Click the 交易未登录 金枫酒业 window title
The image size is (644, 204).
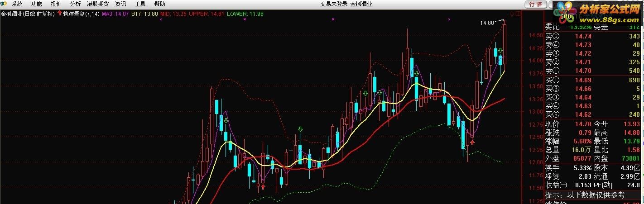tap(346, 4)
